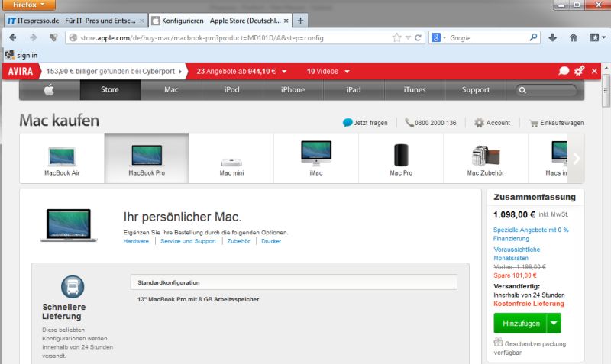Image resolution: width=611 pixels, height=364 pixels.
Task: Click the Avira logo
Action: point(21,72)
